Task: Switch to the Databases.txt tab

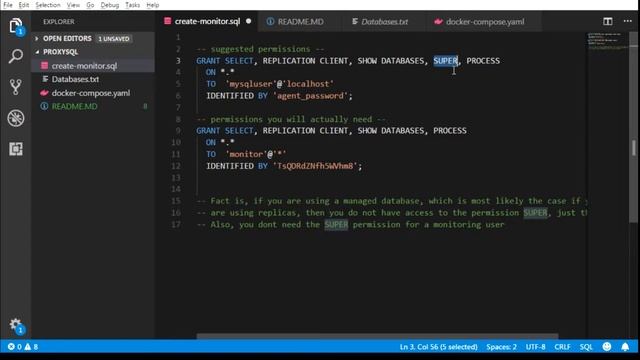Action: tap(384, 22)
